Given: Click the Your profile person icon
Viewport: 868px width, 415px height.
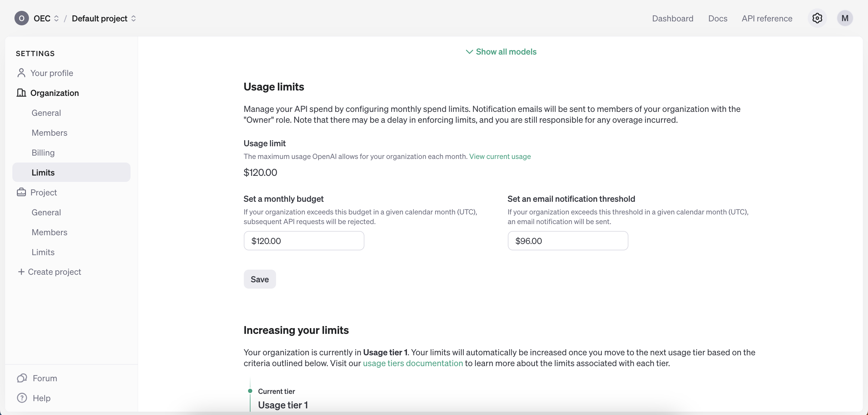Looking at the screenshot, I should [21, 73].
